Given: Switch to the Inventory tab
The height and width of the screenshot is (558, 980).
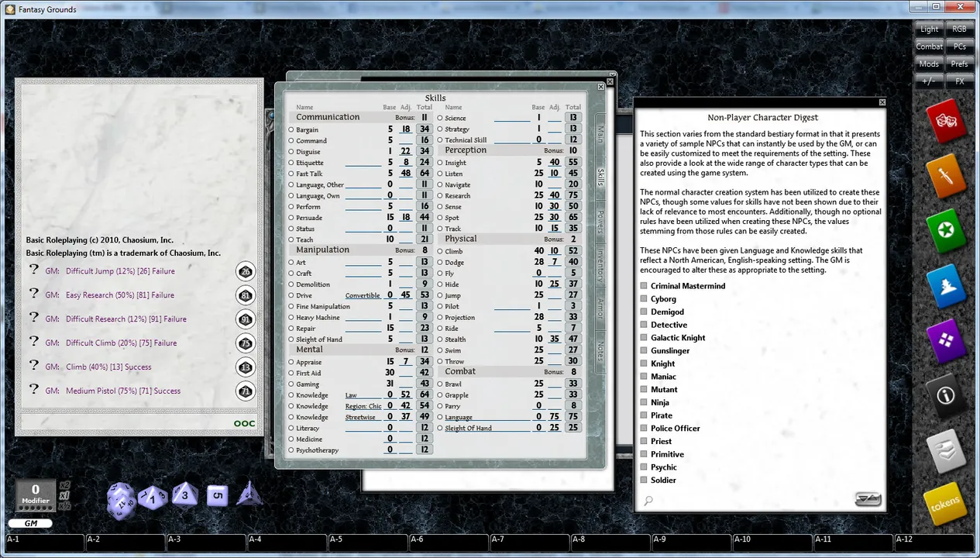Looking at the screenshot, I should tap(600, 266).
